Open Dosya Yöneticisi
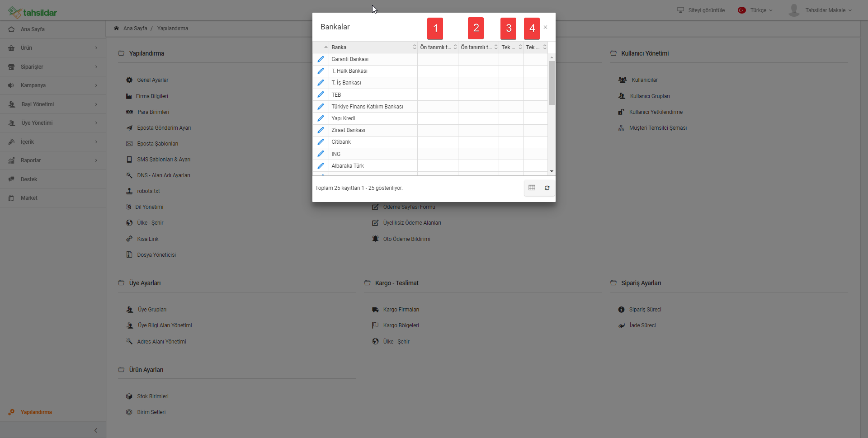Image resolution: width=868 pixels, height=438 pixels. pyautogui.click(x=156, y=255)
